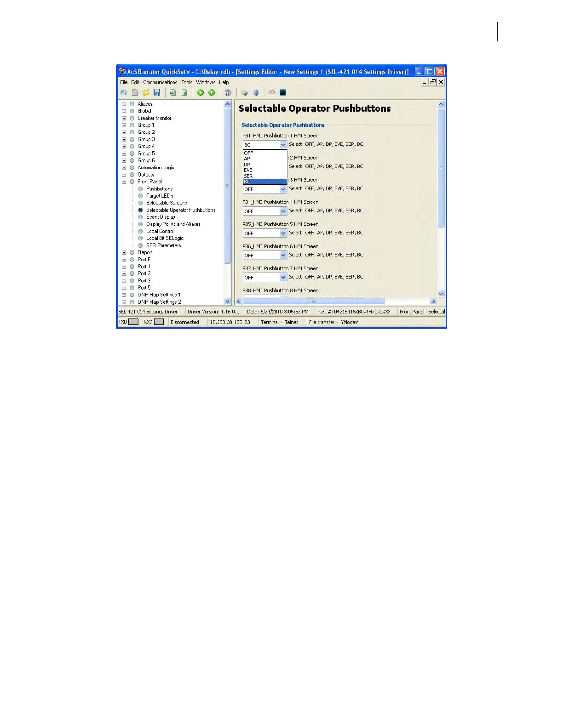Expand the Breaker Monitor tree node
Screen dimensions: 563x728
point(124,118)
